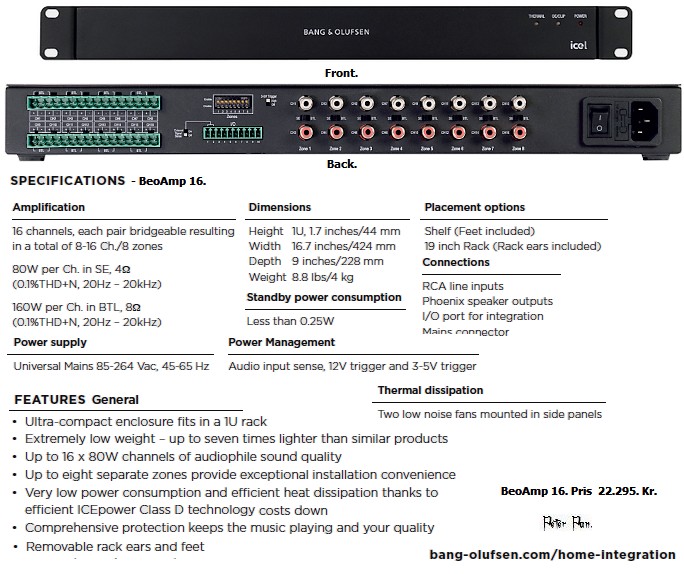Click the white RCA jack above Zone 2
The height and width of the screenshot is (574, 684).
[x=336, y=103]
